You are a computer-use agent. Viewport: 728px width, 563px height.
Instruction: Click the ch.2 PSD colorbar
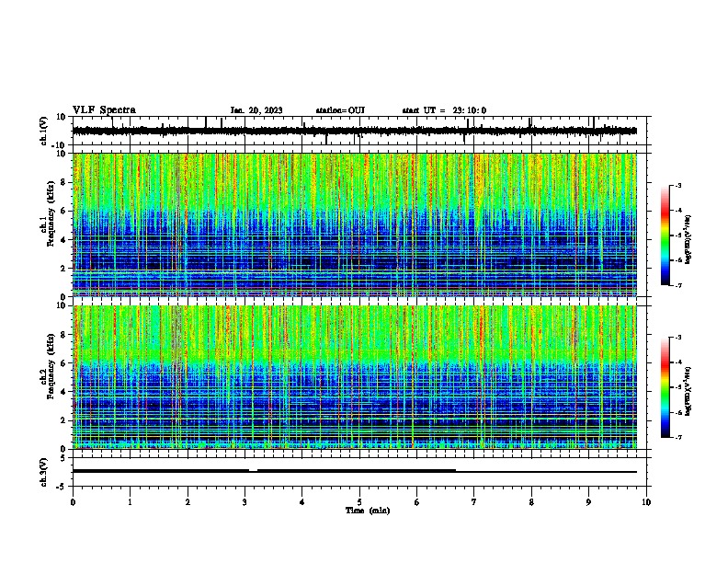click(665, 387)
